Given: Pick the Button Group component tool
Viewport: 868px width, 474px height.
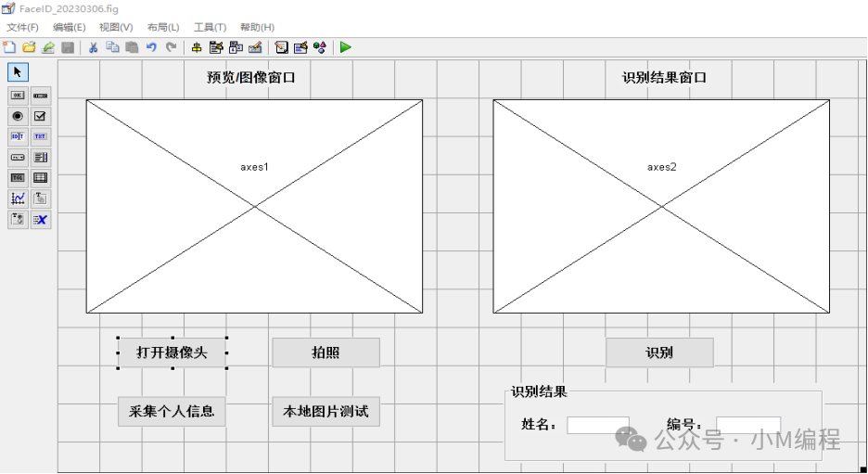Looking at the screenshot, I should [x=18, y=219].
